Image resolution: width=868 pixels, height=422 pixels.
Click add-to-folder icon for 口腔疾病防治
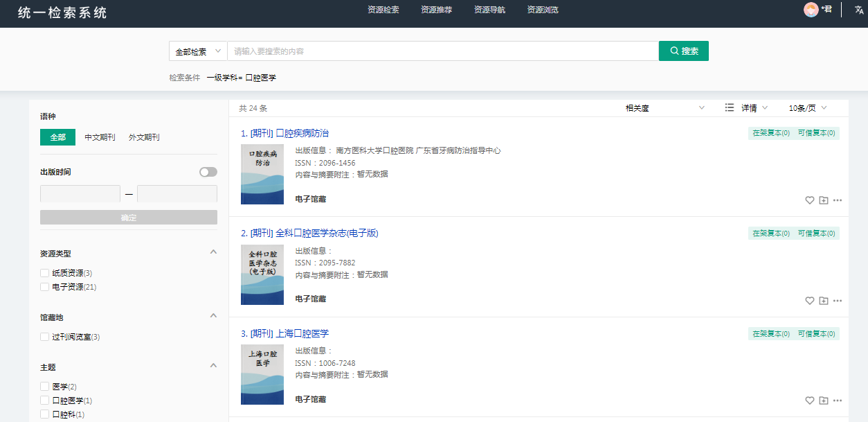(x=824, y=200)
